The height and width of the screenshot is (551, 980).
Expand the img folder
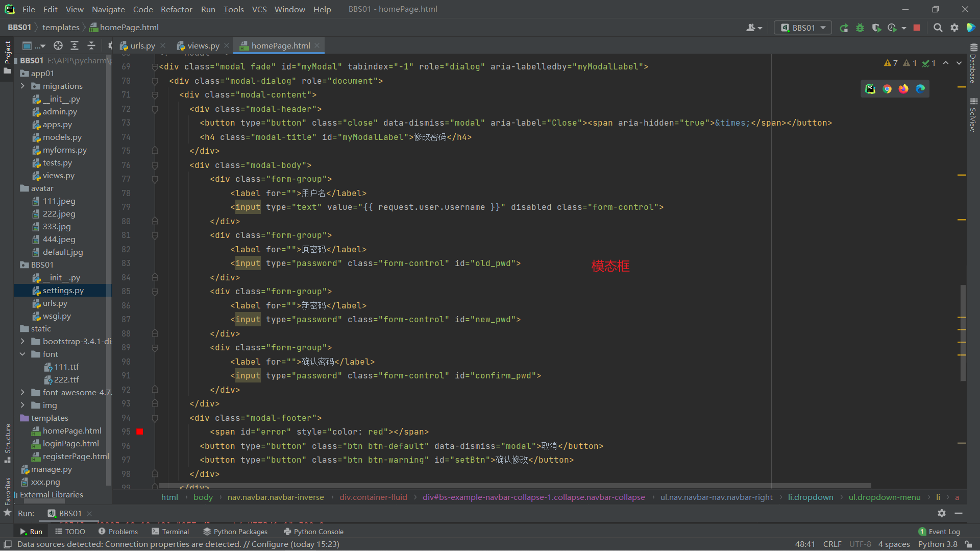pyautogui.click(x=22, y=405)
